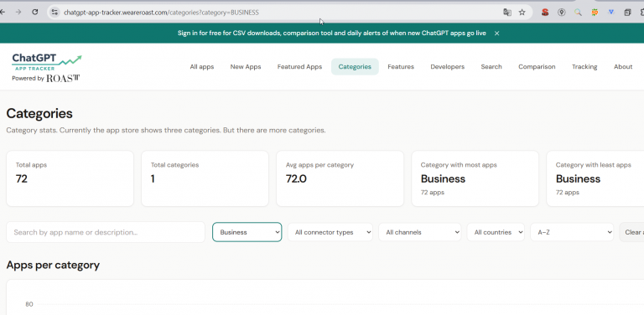The height and width of the screenshot is (315, 644).
Task: Open the All apps page
Action: pyautogui.click(x=201, y=67)
